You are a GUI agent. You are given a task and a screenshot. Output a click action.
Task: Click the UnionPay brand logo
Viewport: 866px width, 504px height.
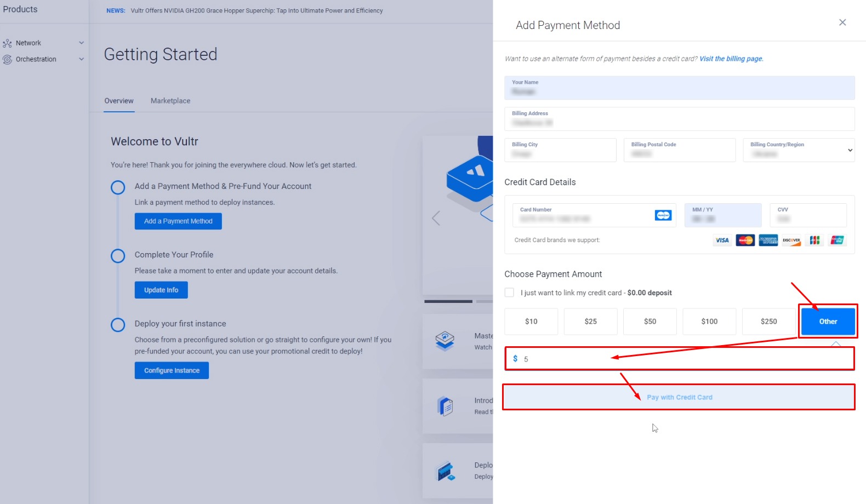point(837,240)
